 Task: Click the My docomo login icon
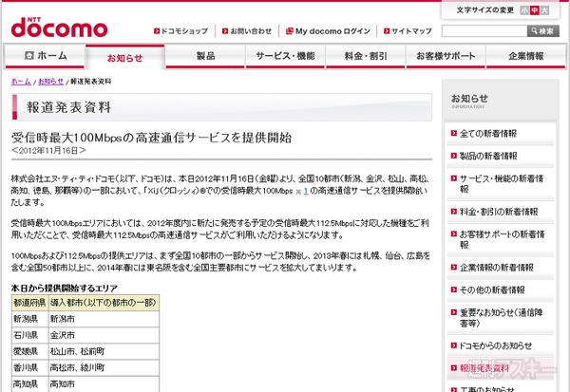click(290, 31)
